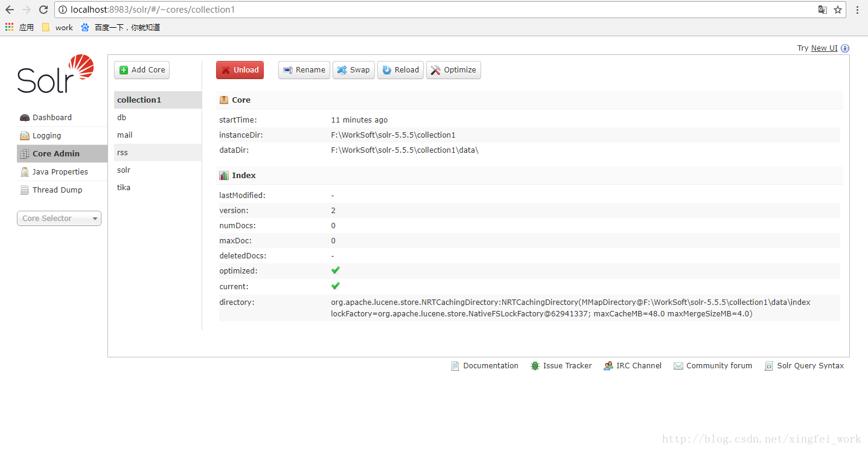
Task: Select the tika core
Action: (x=158, y=188)
